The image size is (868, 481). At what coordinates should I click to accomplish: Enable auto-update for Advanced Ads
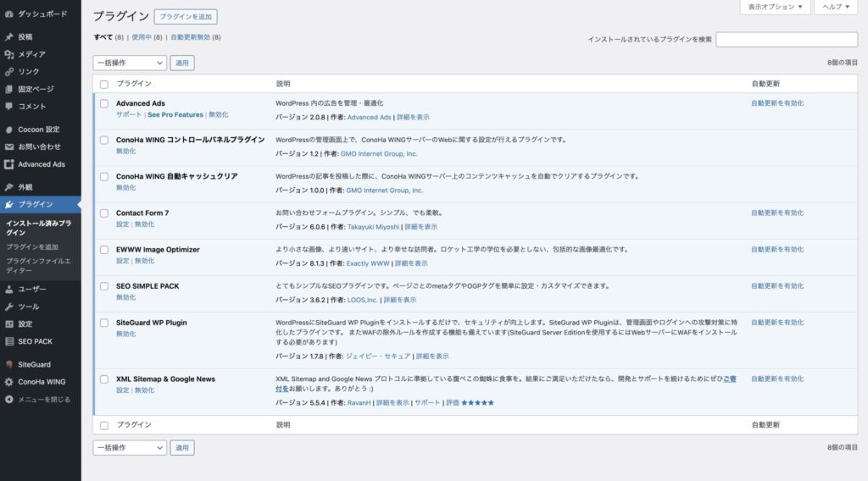click(x=777, y=103)
